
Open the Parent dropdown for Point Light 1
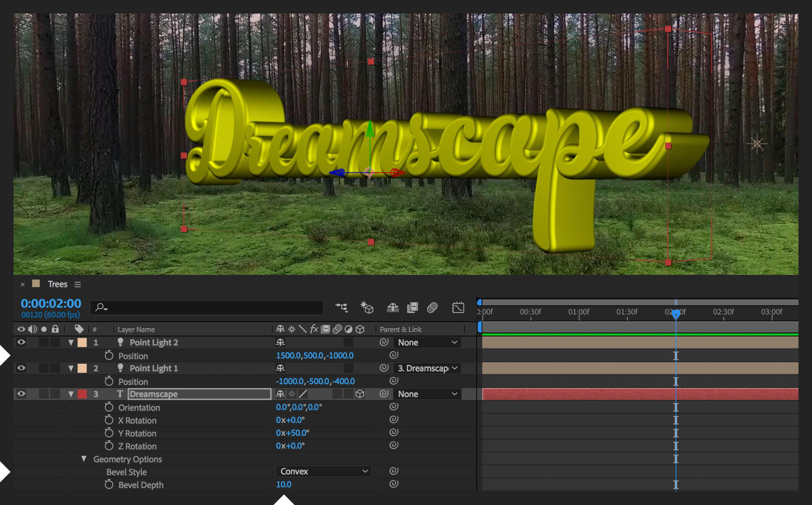[x=426, y=368]
